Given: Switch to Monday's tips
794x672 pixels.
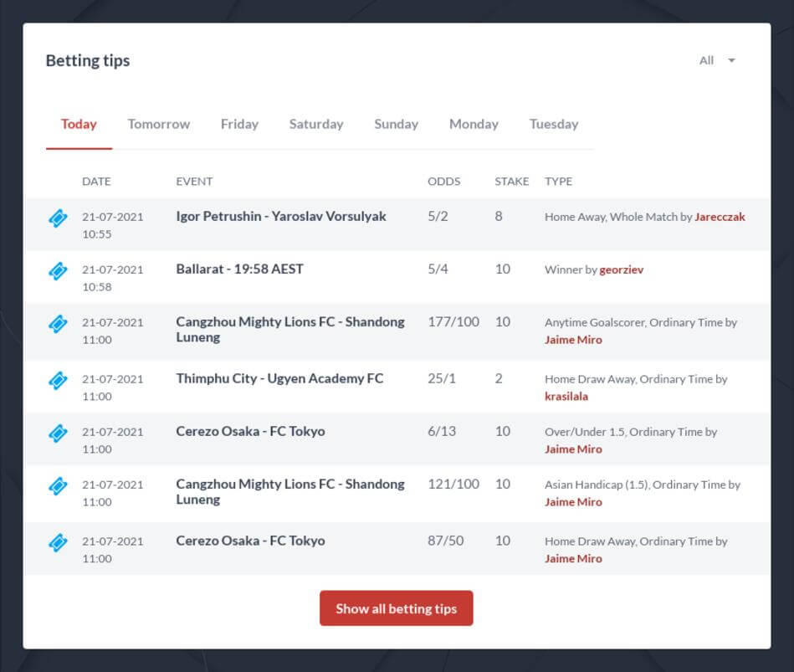Looking at the screenshot, I should [473, 124].
